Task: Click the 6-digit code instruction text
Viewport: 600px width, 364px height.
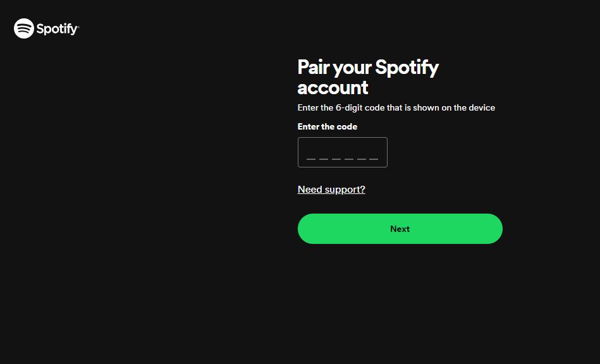Action: coord(396,108)
